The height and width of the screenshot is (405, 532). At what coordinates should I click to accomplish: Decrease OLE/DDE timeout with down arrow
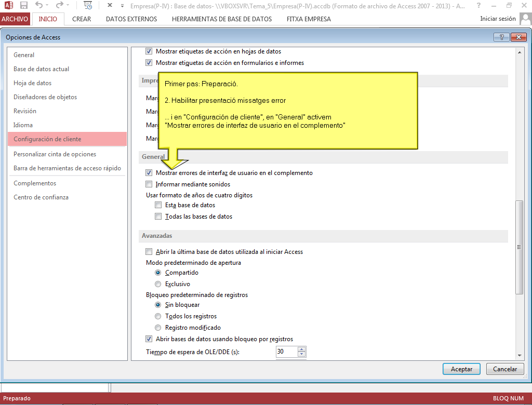click(302, 355)
